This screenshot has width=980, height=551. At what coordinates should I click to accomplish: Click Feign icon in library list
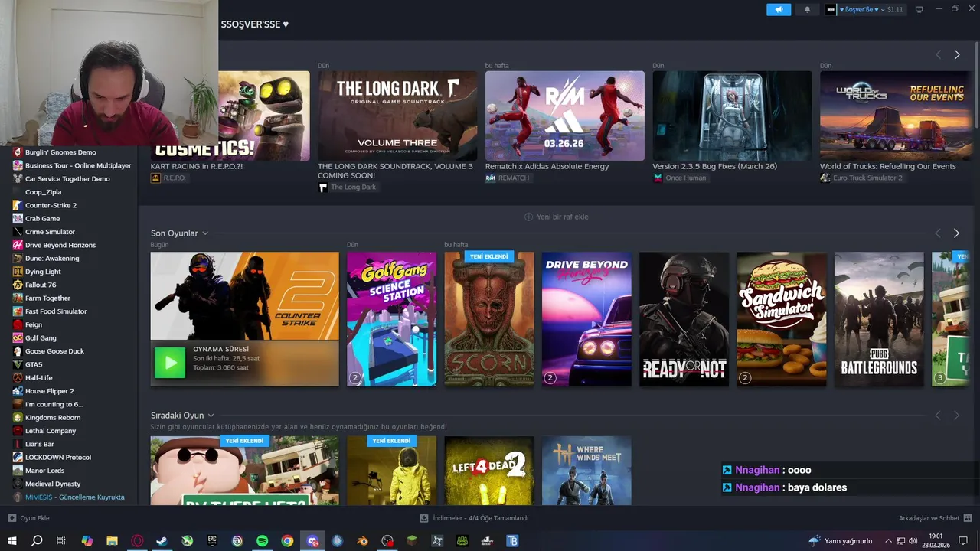click(18, 324)
